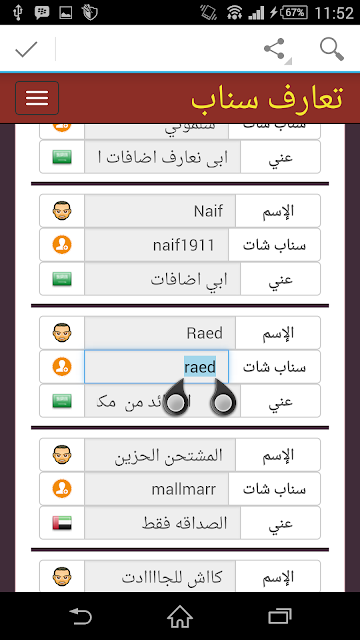The width and height of the screenshot is (360, 640).
Task: Tap the avatar icon beside Raed
Action: (x=62, y=333)
